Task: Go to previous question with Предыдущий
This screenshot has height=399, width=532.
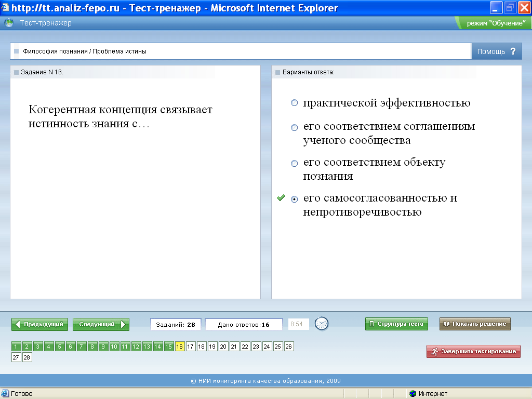Action: 39,324
